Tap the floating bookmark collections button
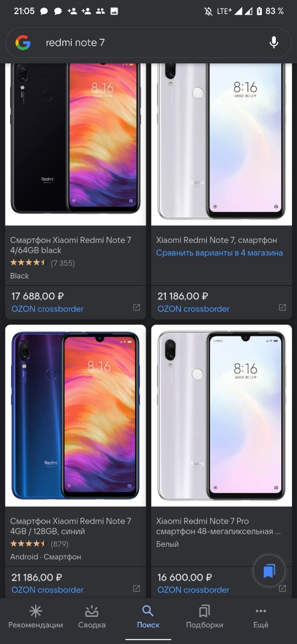297x644 pixels. coord(269,571)
